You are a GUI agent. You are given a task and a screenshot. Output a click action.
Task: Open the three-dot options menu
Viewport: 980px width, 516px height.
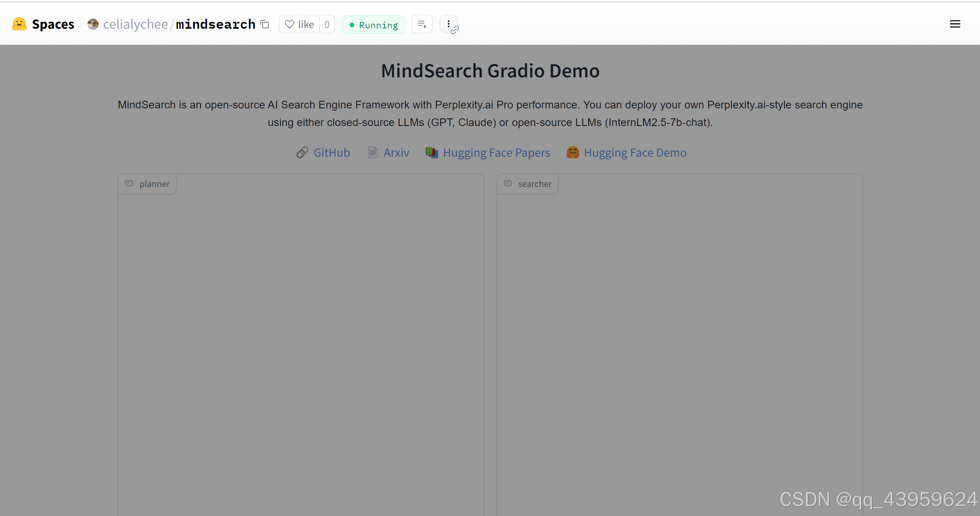[x=448, y=25]
